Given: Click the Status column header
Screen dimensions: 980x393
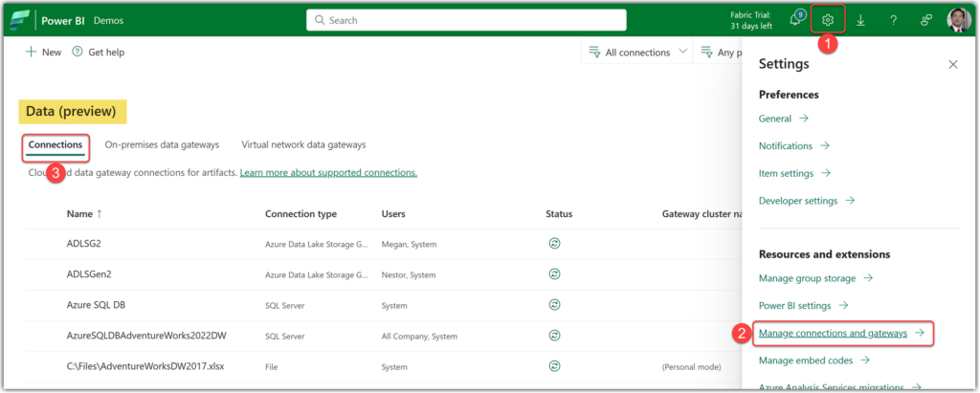Looking at the screenshot, I should click(x=559, y=213).
